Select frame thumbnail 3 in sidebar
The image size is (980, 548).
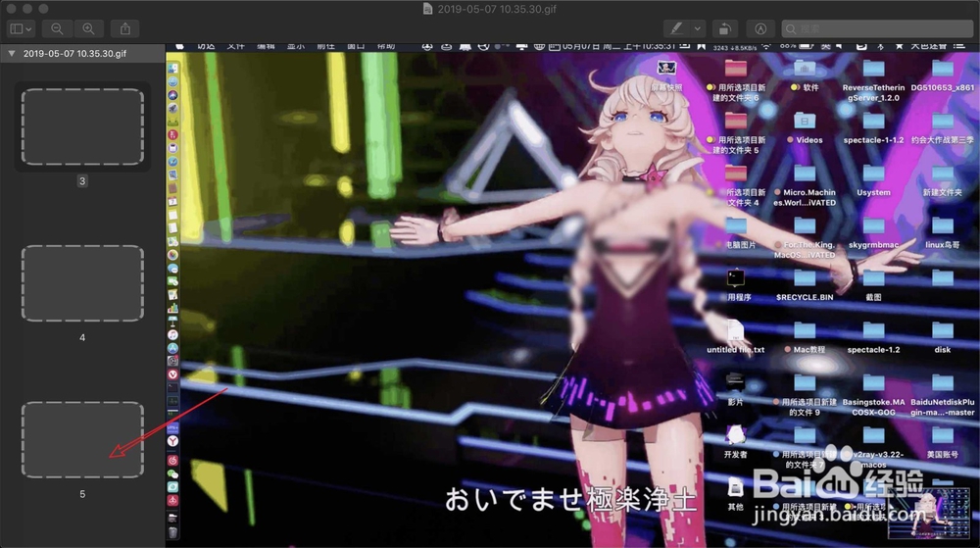coord(82,126)
